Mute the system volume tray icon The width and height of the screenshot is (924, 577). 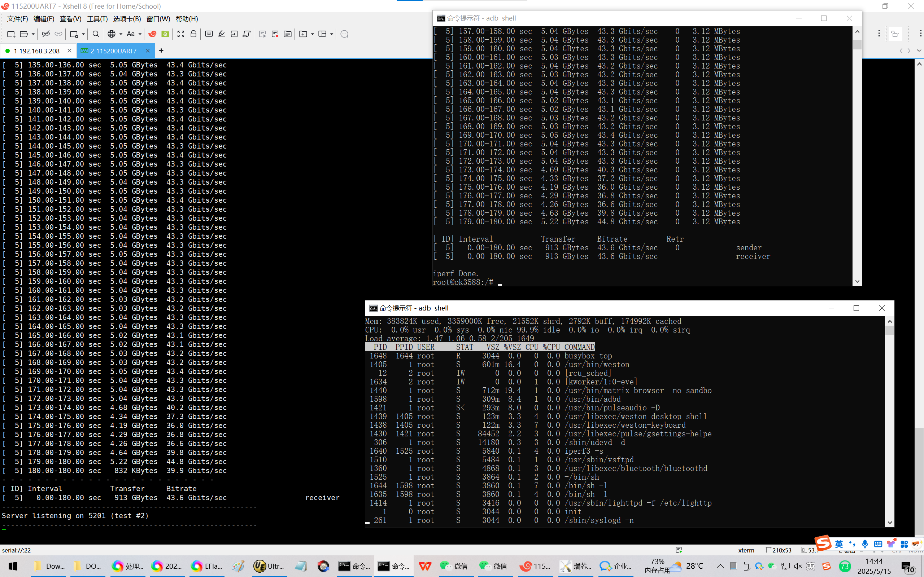point(798,566)
